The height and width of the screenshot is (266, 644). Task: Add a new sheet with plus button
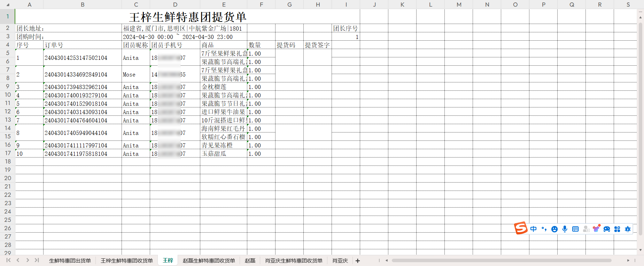[358, 261]
